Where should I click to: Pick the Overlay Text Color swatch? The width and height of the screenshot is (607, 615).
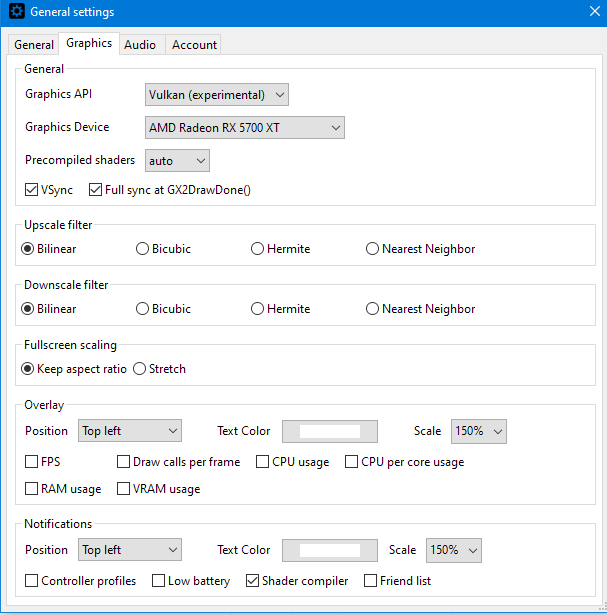330,431
